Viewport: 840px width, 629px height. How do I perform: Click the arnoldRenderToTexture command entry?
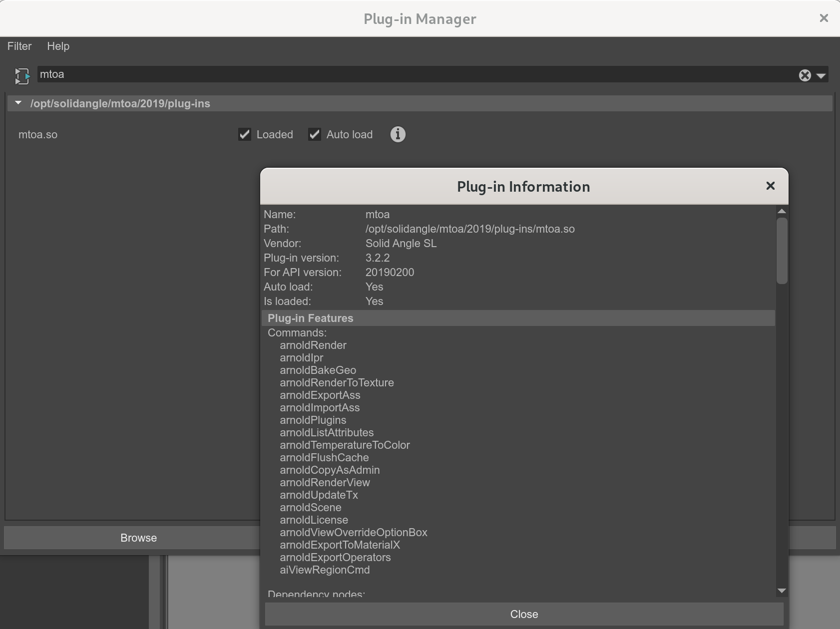coord(337,382)
